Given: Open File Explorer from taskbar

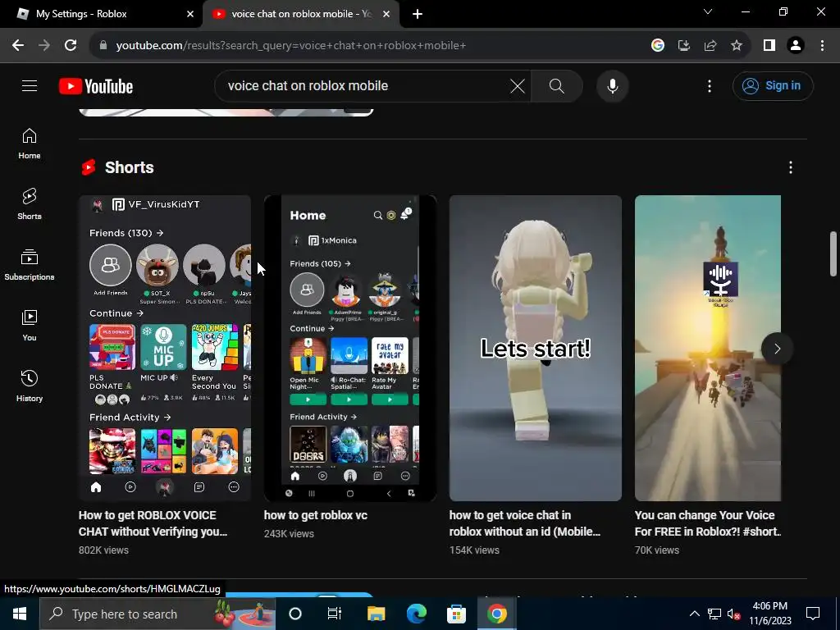Looking at the screenshot, I should [376, 614].
